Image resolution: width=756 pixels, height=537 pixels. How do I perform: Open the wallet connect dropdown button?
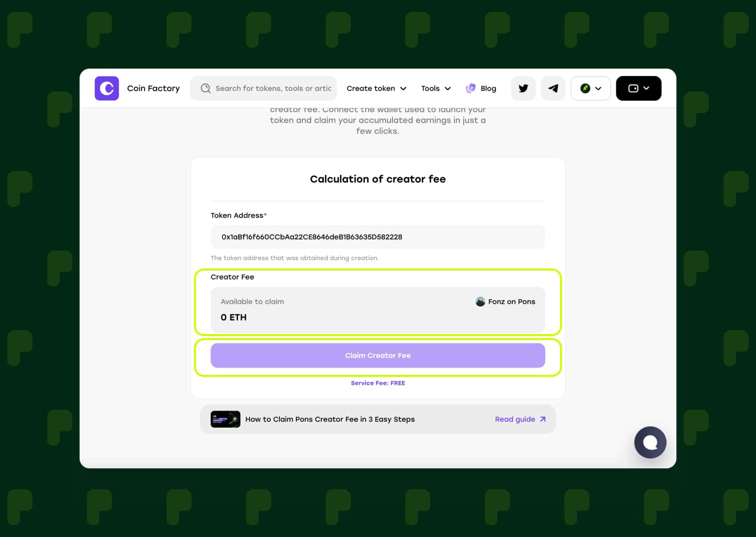(639, 89)
